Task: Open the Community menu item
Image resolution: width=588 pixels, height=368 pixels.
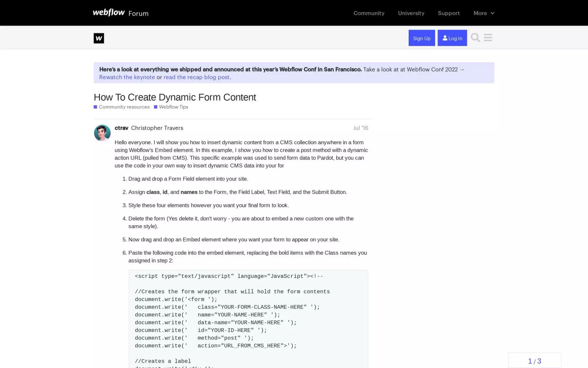Action: coord(369,13)
